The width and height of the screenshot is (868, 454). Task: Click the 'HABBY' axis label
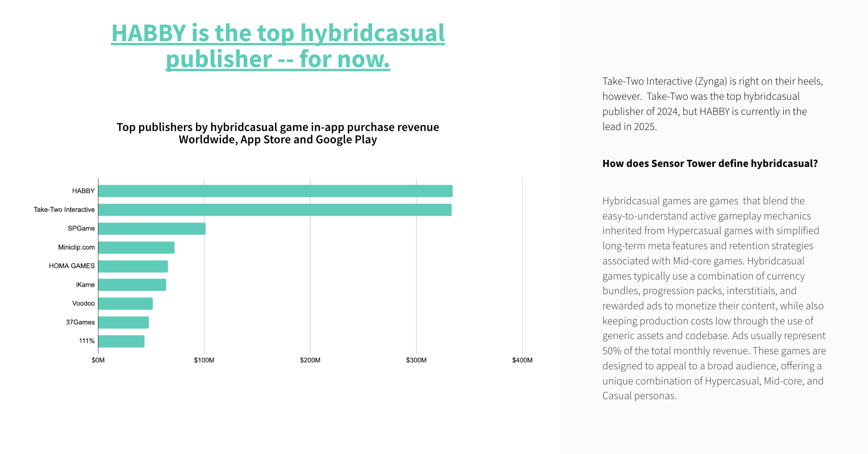(x=83, y=191)
